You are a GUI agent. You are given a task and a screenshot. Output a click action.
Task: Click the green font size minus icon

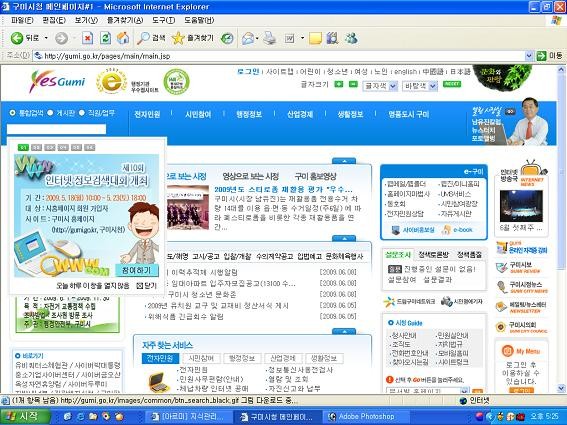click(353, 84)
